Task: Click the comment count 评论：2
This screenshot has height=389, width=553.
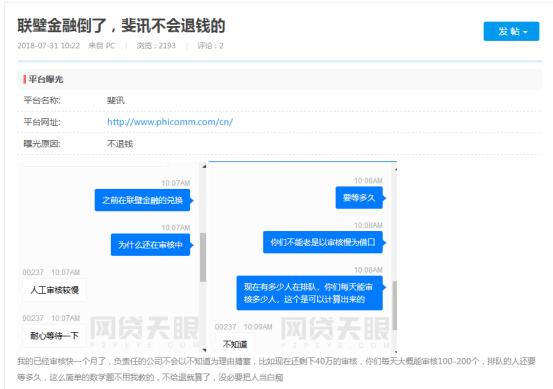Action: [210, 45]
